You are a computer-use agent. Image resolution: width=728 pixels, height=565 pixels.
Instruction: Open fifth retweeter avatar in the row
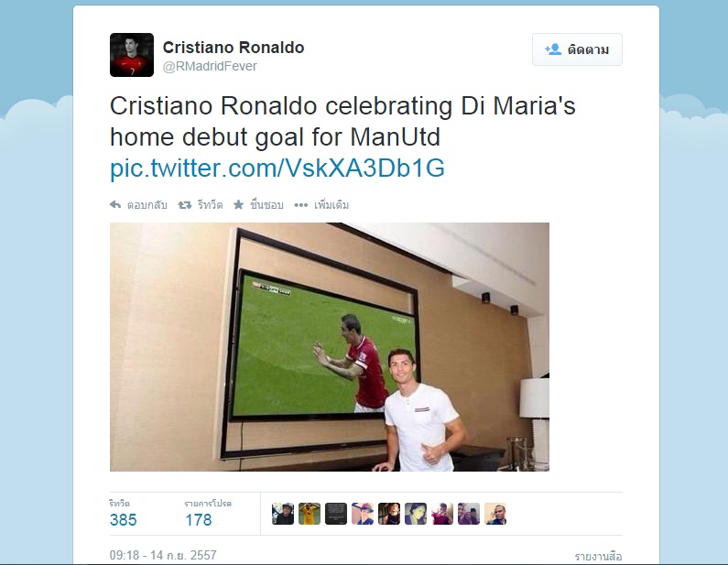[x=389, y=514]
